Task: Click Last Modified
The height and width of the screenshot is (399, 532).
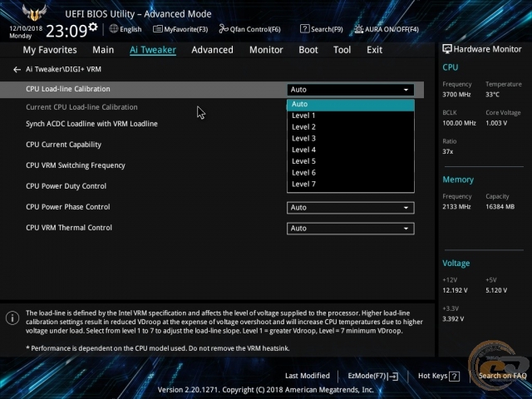Action: [x=308, y=376]
